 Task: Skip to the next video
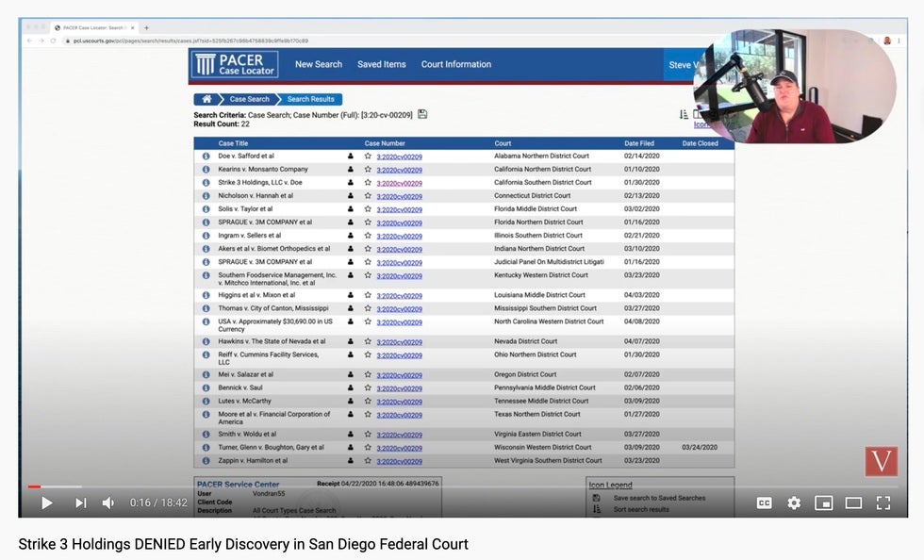coord(81,503)
